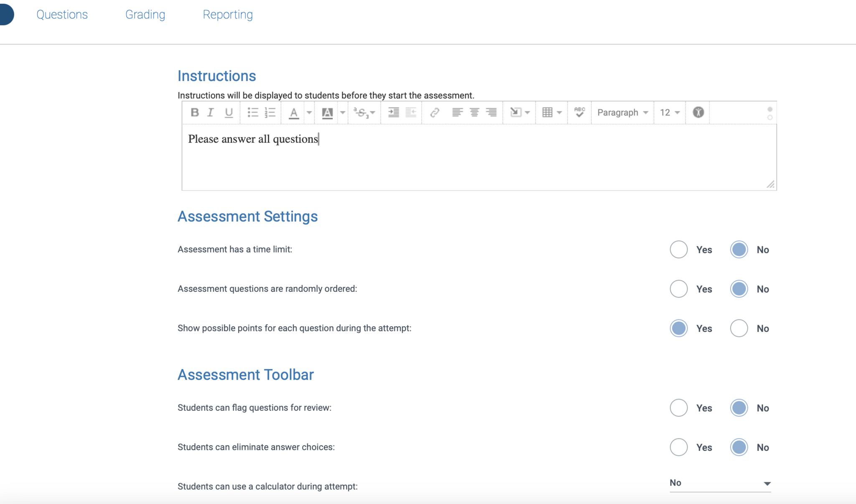Viewport: 856px width, 504px height.
Task: Select No for showing possible points
Action: [739, 328]
